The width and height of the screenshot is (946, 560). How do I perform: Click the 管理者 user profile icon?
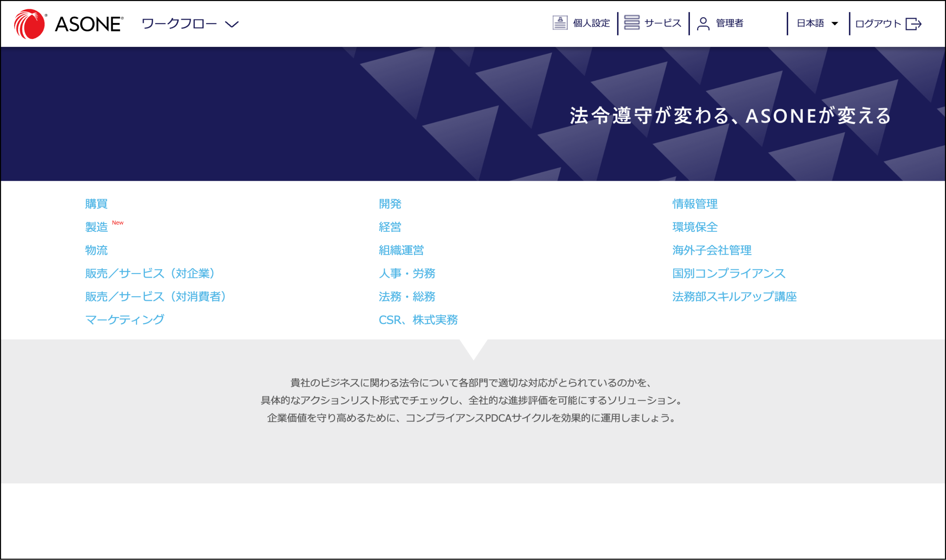tap(703, 23)
